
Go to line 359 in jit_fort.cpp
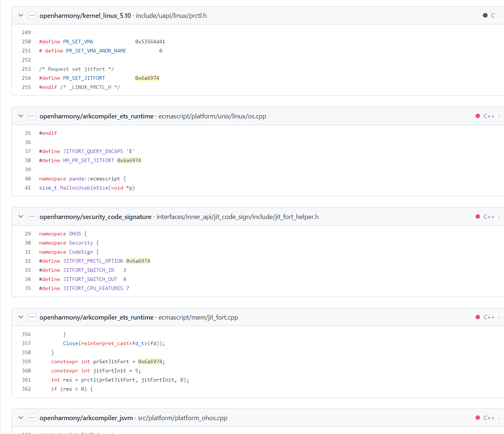tap(26, 361)
